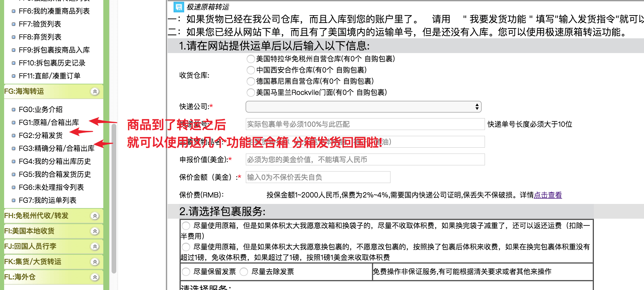
Task: Open FF7:验货列表 menu item
Action: pyautogui.click(x=40, y=24)
